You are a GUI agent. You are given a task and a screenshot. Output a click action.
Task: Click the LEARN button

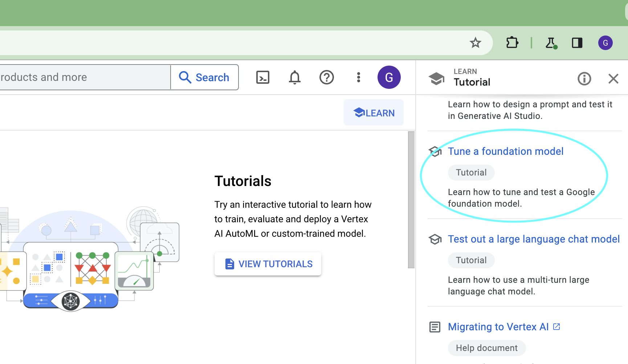[x=374, y=113]
